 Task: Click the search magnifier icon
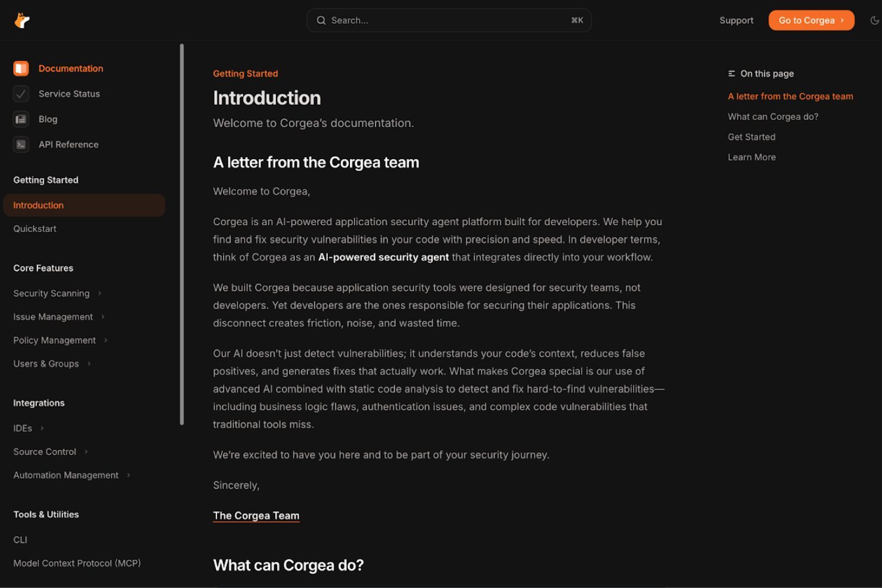point(321,20)
